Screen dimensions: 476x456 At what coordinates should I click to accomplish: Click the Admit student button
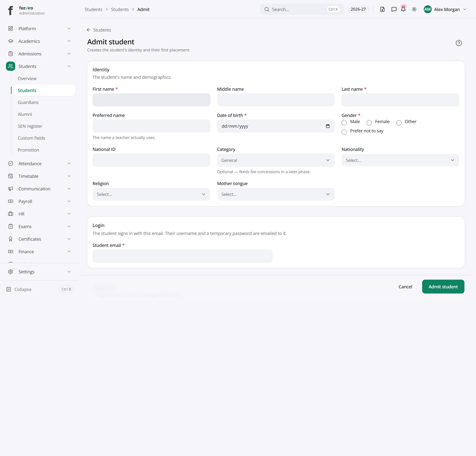pos(443,287)
